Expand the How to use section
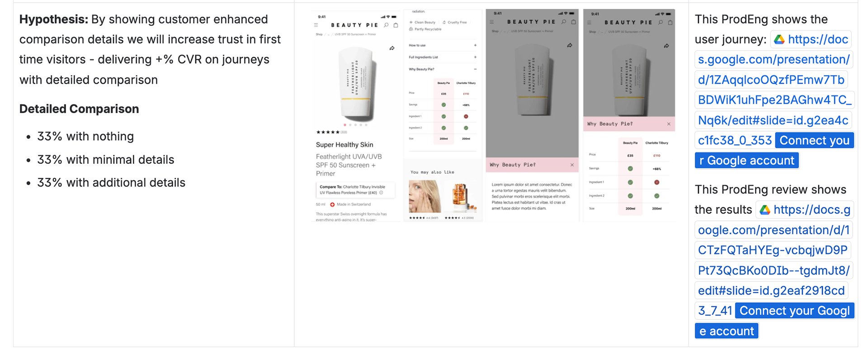The height and width of the screenshot is (352, 868). tap(475, 45)
